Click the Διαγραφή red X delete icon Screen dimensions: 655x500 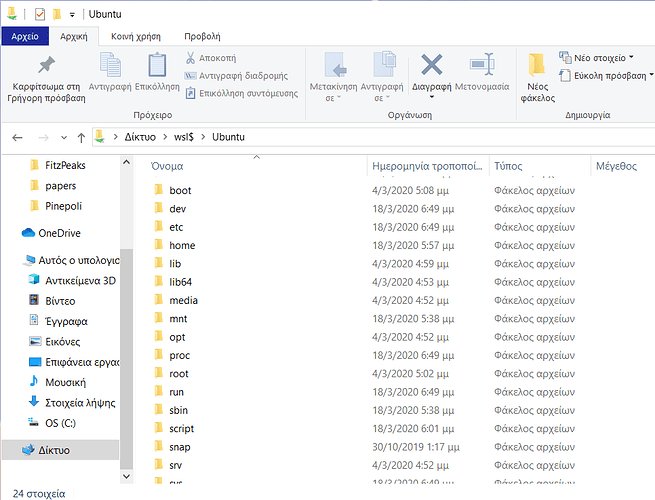pos(432,65)
